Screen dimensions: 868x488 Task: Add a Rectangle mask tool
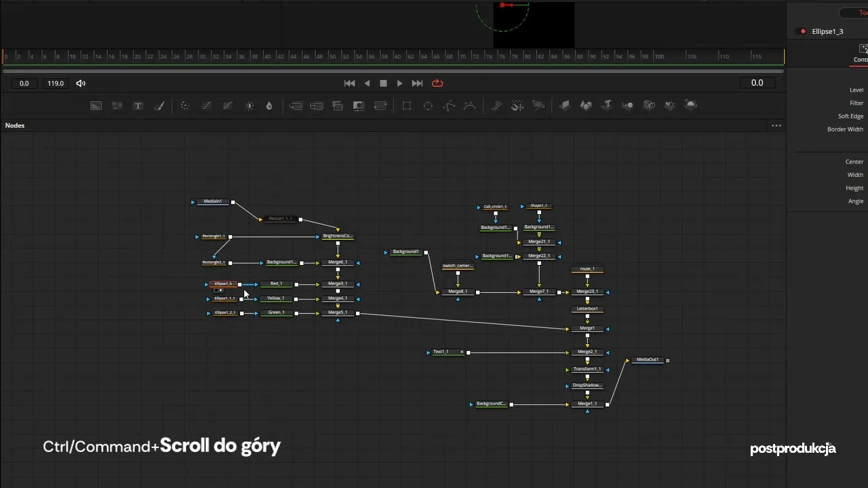tap(407, 106)
